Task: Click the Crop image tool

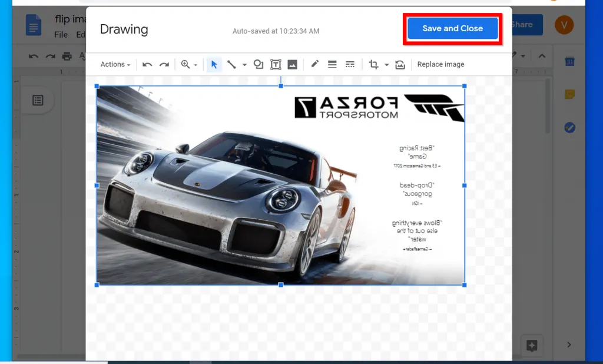Action: (x=373, y=64)
